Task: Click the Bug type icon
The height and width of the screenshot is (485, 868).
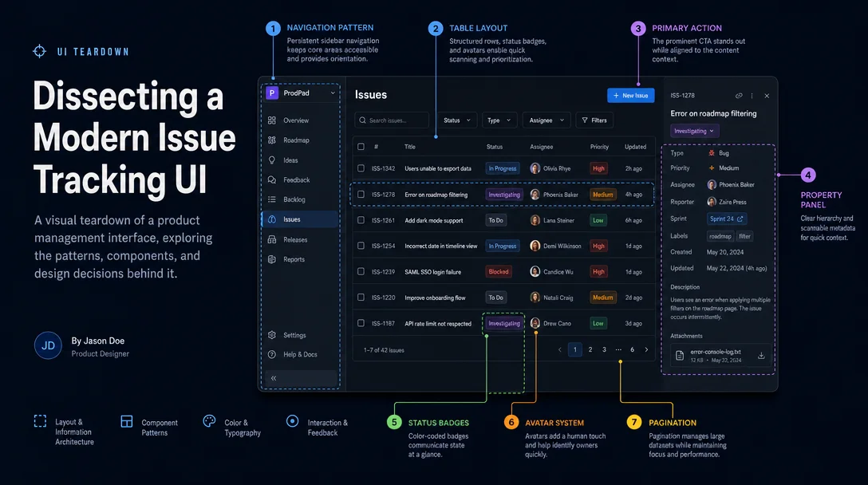Action: point(712,153)
